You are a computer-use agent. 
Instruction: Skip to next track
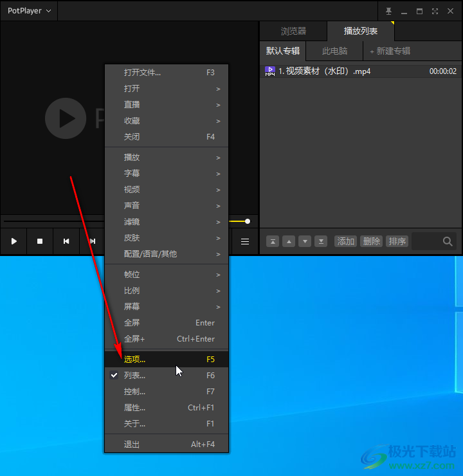(92, 241)
